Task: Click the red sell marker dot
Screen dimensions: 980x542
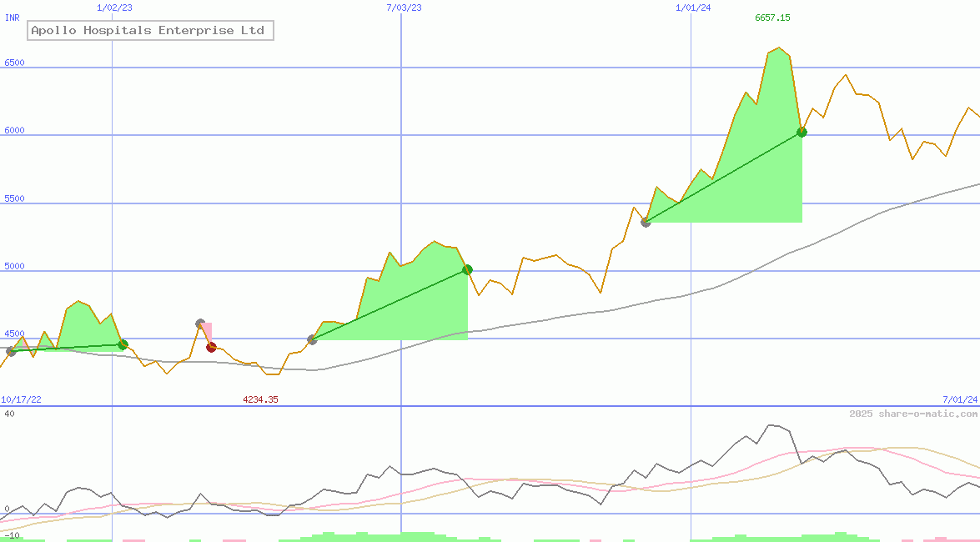Action: (211, 348)
